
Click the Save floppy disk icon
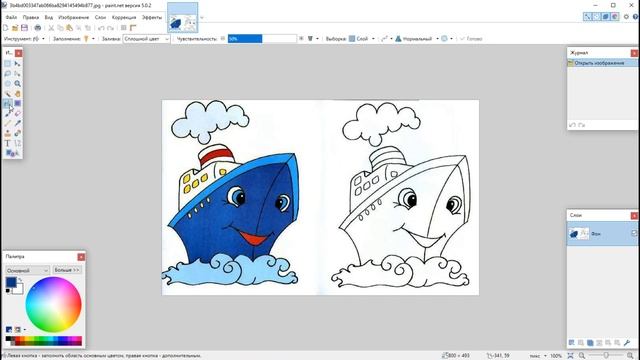(24, 28)
